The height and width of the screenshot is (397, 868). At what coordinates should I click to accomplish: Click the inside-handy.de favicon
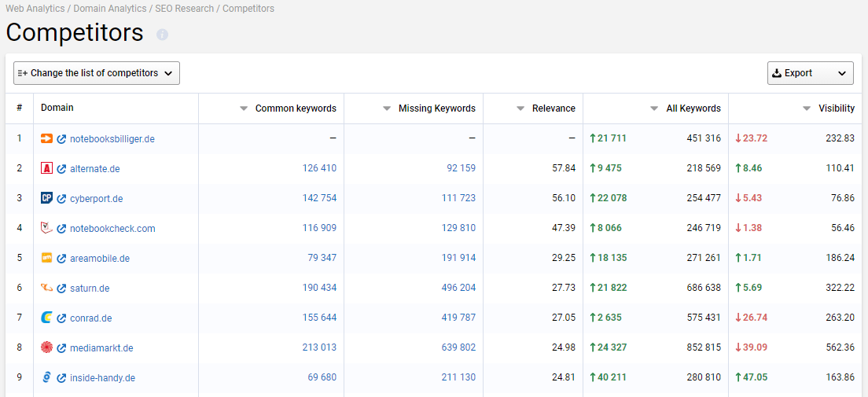click(x=47, y=377)
